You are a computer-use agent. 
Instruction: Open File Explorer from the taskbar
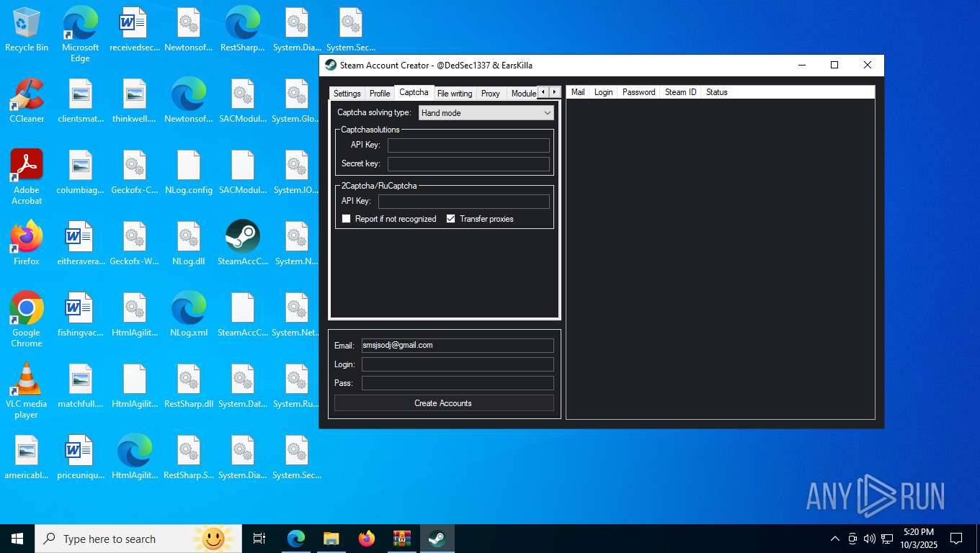pos(331,539)
